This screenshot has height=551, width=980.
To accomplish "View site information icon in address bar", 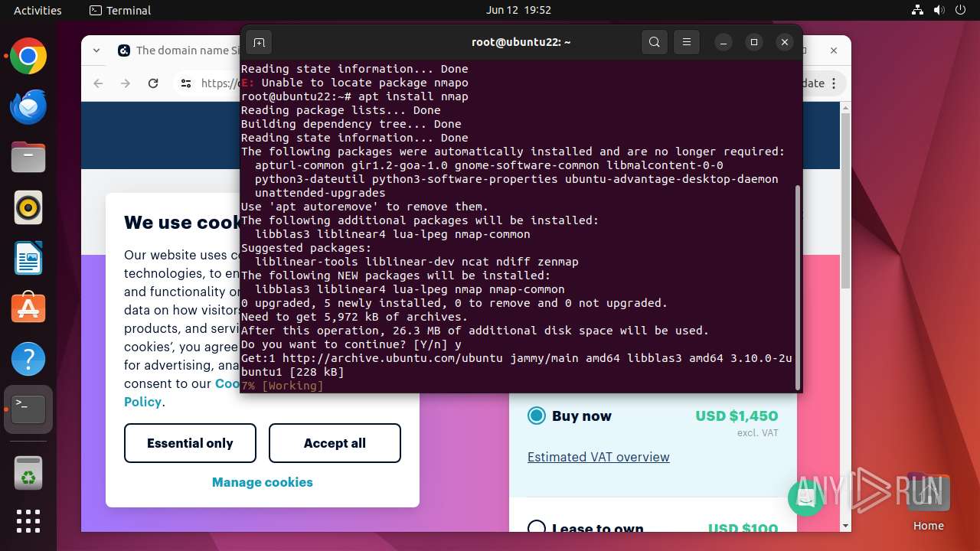I will pyautogui.click(x=186, y=83).
